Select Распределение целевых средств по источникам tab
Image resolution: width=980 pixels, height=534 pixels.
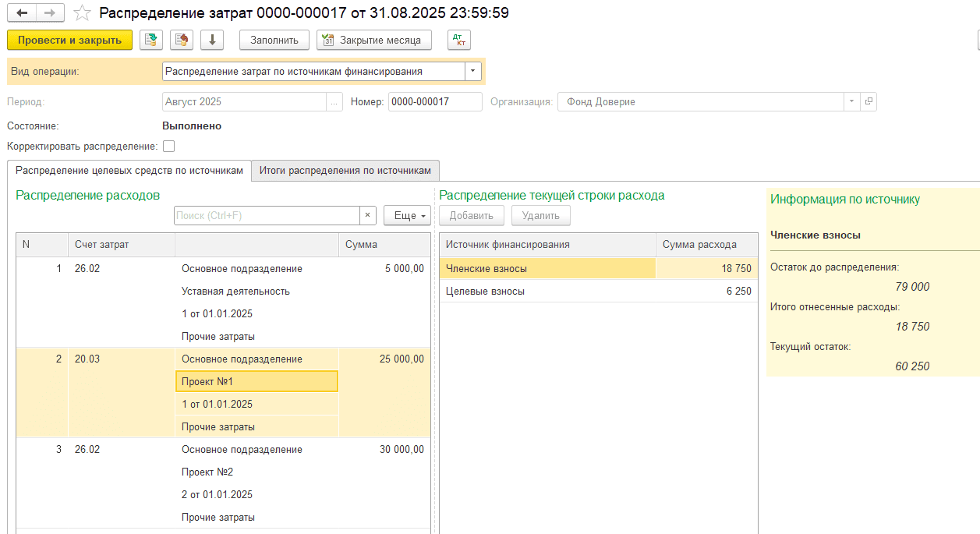point(129,171)
